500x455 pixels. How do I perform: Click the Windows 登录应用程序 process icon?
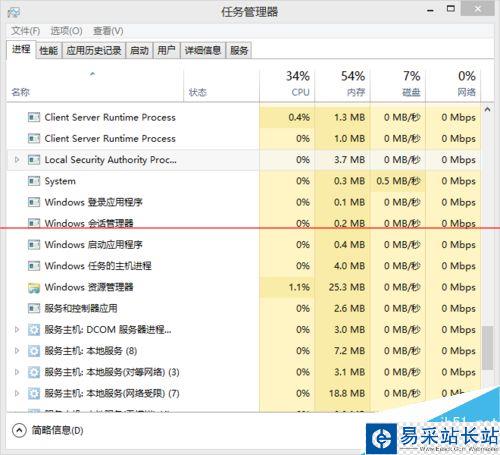[34, 202]
